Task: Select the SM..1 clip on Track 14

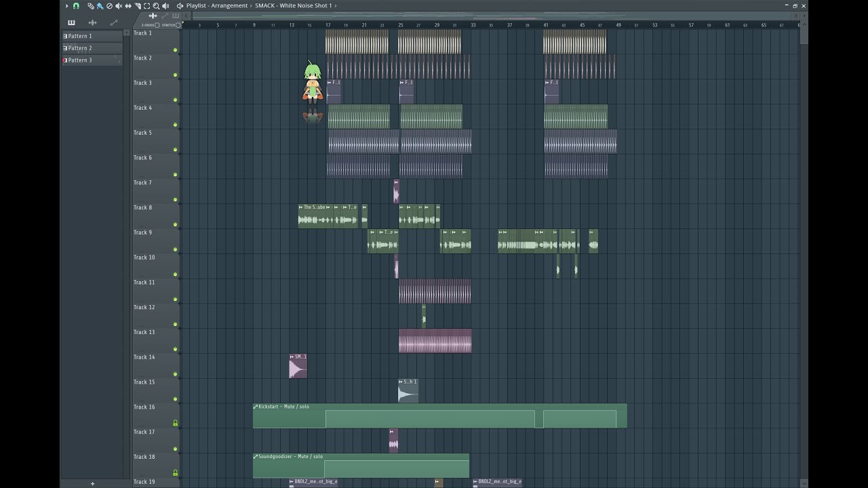Action: 298,366
